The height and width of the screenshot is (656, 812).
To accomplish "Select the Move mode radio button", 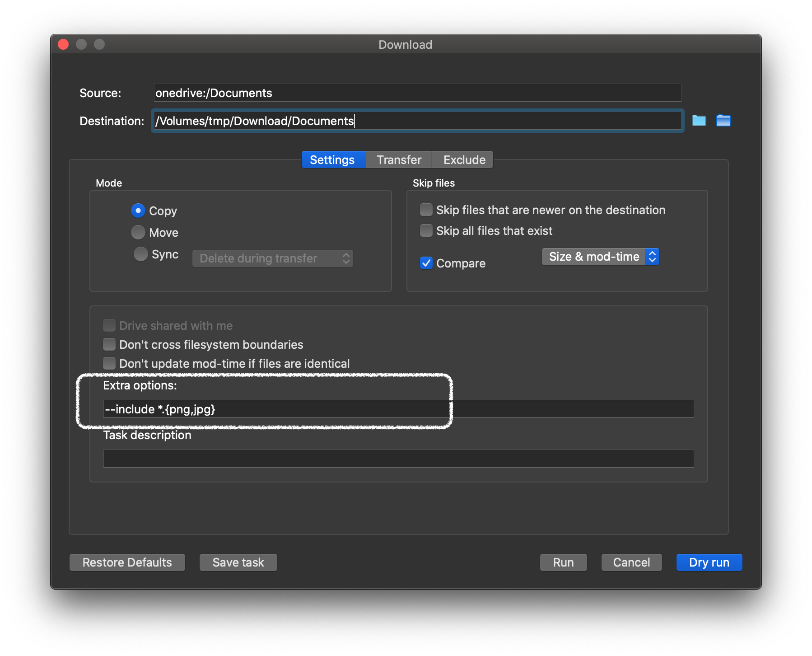I will [x=138, y=232].
